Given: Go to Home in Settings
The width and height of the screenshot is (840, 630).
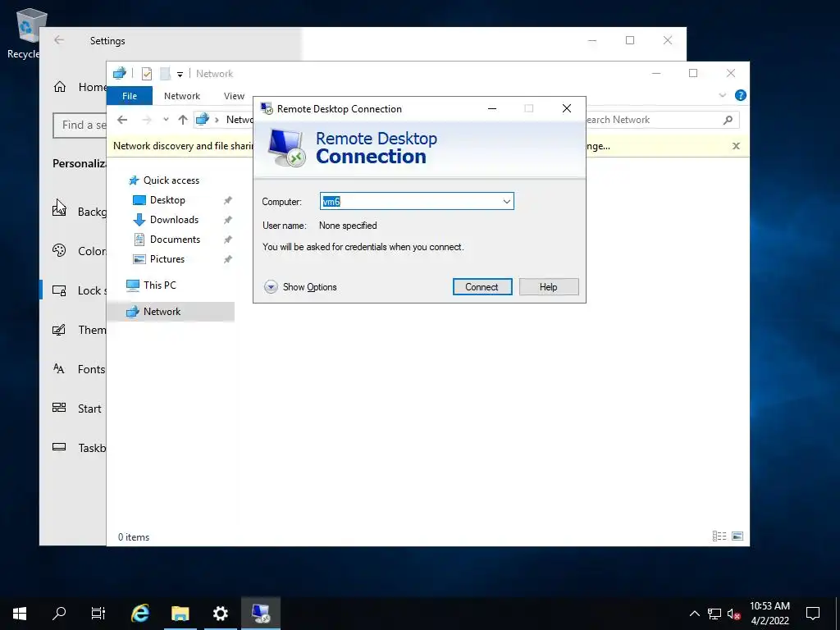Looking at the screenshot, I should pyautogui.click(x=80, y=87).
